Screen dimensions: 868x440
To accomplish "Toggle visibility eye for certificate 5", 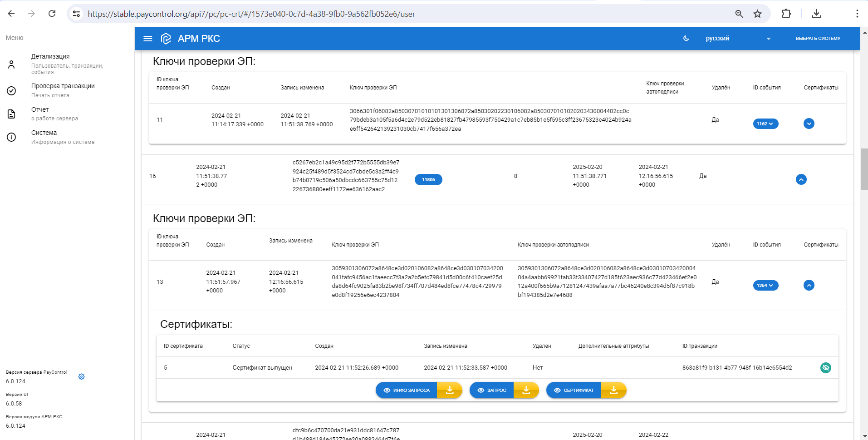I will (826, 368).
